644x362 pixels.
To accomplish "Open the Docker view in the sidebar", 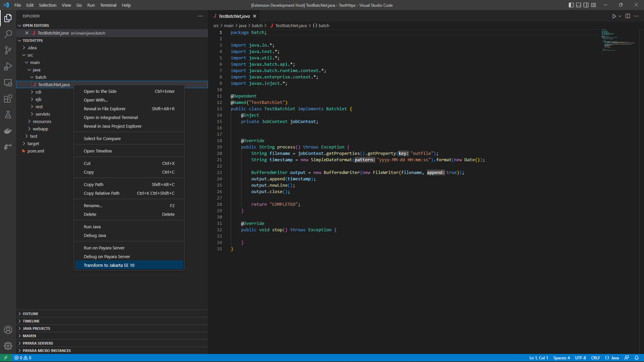I will click(x=8, y=131).
